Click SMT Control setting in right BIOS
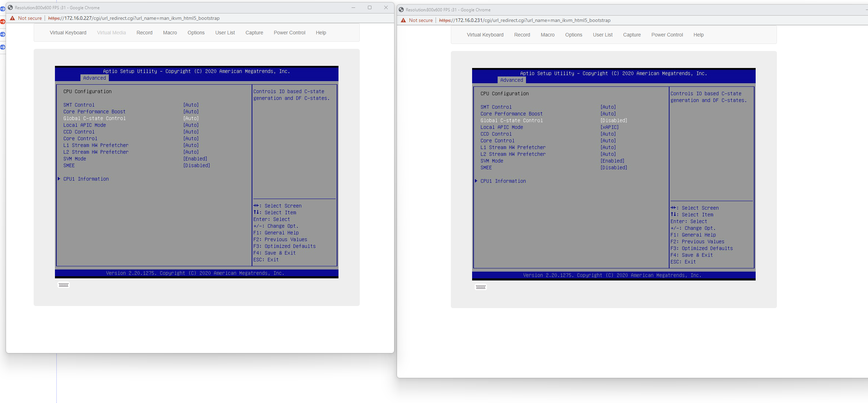 496,107
